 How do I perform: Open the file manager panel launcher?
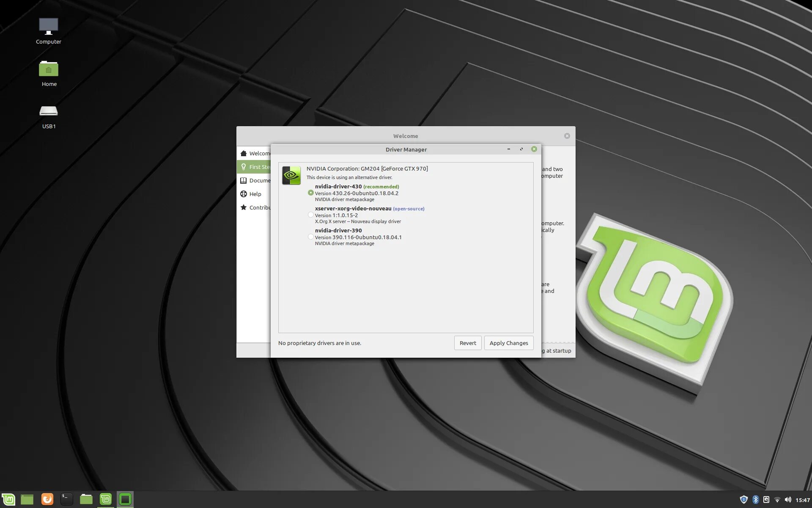tap(86, 500)
